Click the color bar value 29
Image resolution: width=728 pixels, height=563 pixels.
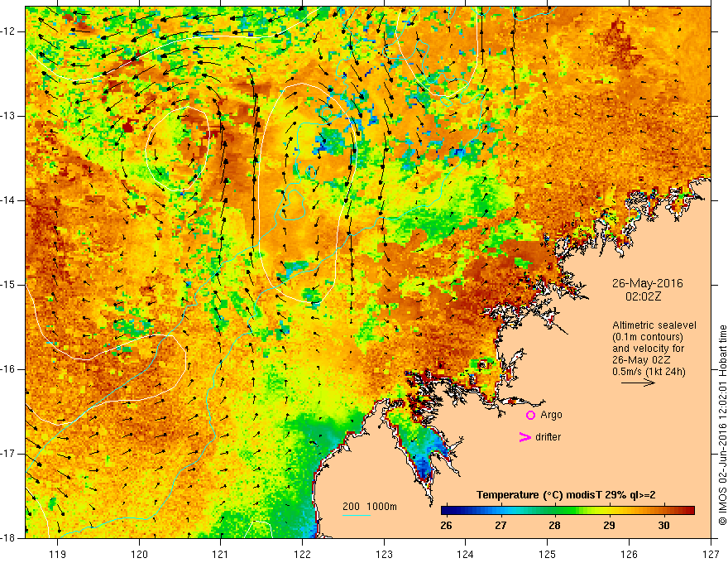click(609, 526)
